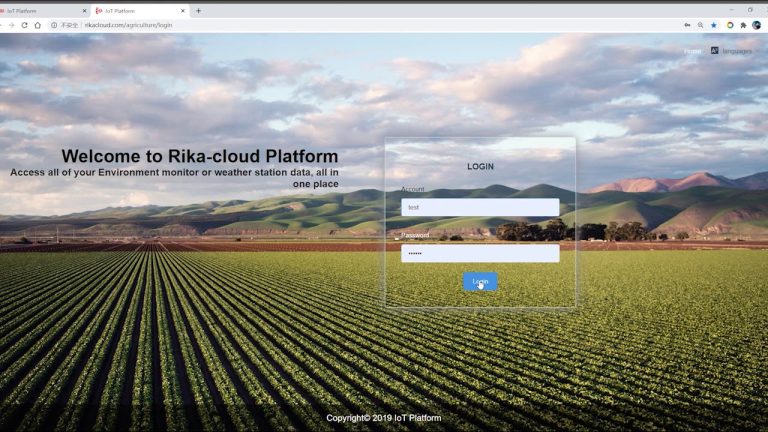Click the Account input field

(480, 207)
